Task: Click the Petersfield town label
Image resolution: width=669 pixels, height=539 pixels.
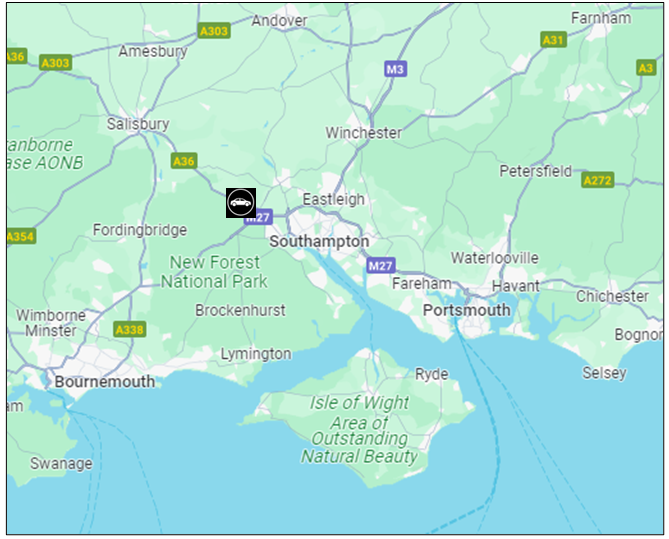Action: pos(535,171)
